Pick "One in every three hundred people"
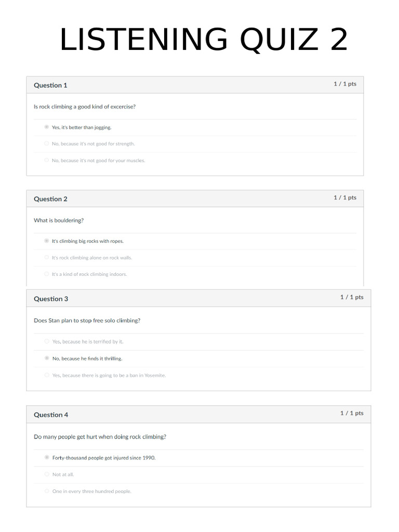This screenshot has height=532, width=399. point(47,490)
